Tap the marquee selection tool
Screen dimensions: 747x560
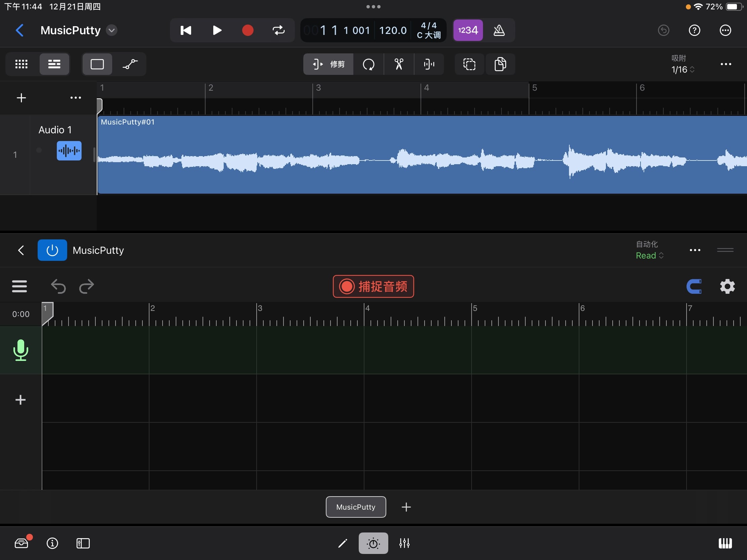click(x=469, y=64)
